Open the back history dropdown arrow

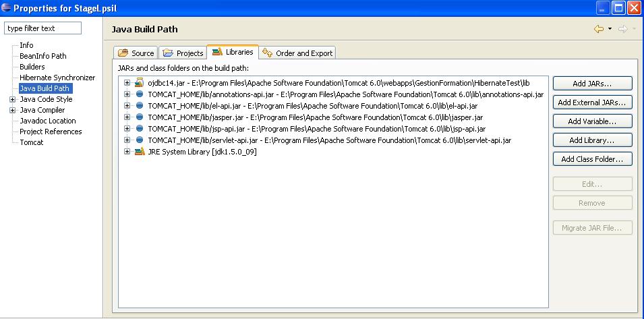click(x=610, y=29)
